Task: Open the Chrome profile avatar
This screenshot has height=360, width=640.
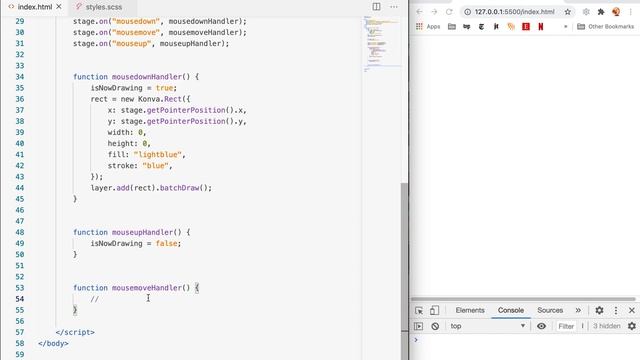Action: (x=616, y=12)
